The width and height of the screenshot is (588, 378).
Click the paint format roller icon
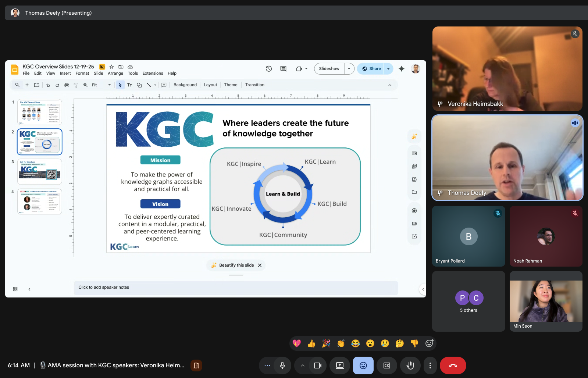click(x=76, y=85)
